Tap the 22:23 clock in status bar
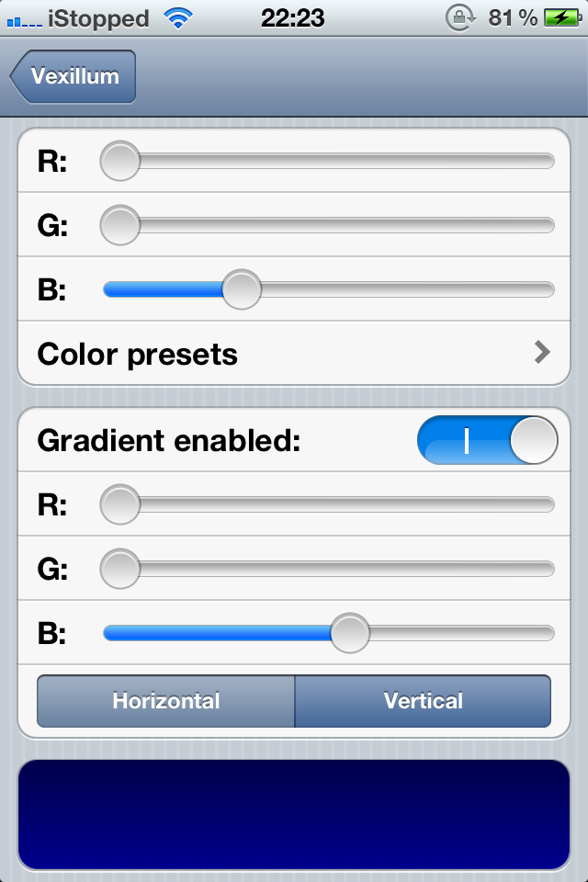 (x=292, y=18)
